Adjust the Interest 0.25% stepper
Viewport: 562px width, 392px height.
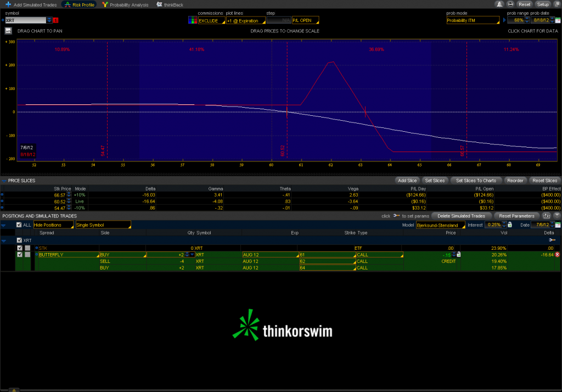coord(504,225)
